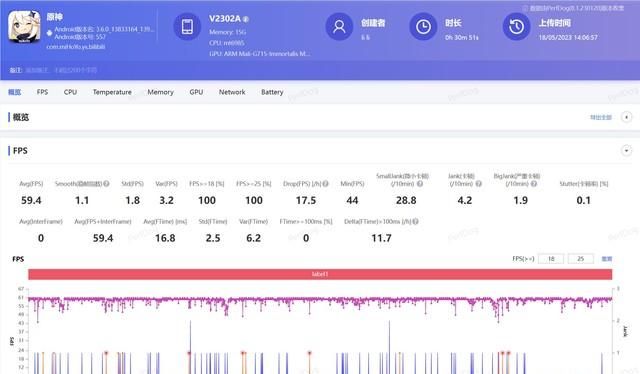Image resolution: width=640 pixels, height=374 pixels.
Task: Click the Delta(FTime) value 11.7
Action: [381, 238]
